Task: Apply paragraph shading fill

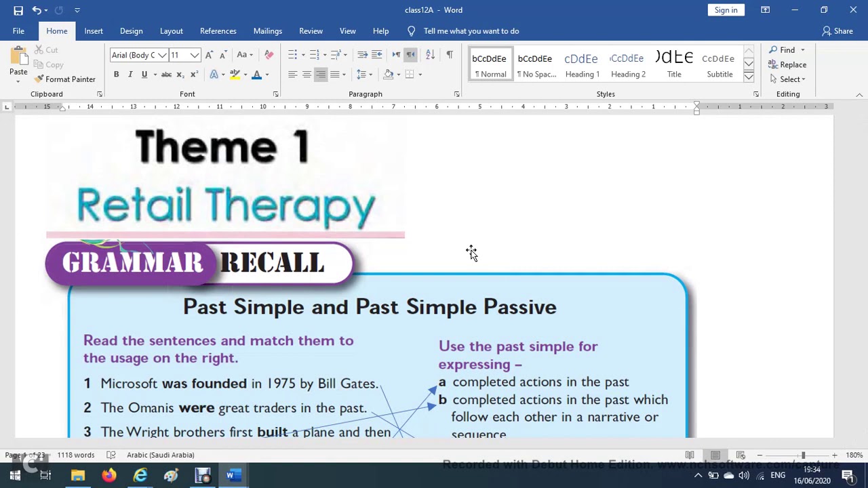Action: pyautogui.click(x=389, y=75)
